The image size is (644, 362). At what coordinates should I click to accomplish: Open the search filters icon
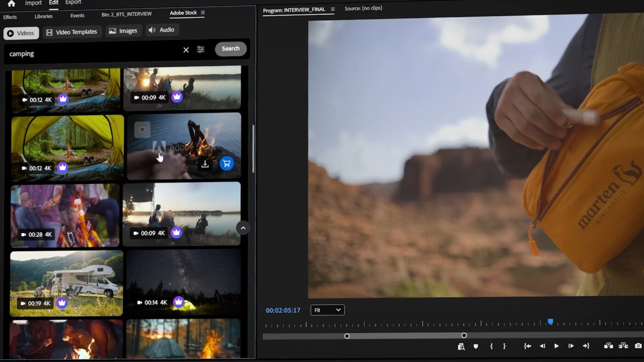[x=201, y=50]
